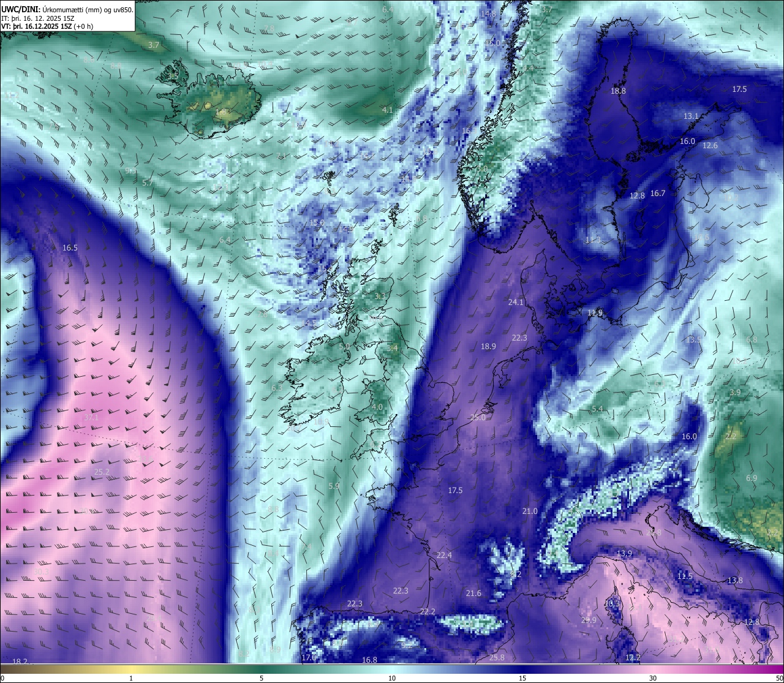Click the 18.8 value over Scandinavia
This screenshot has width=784, height=683.
(619, 91)
